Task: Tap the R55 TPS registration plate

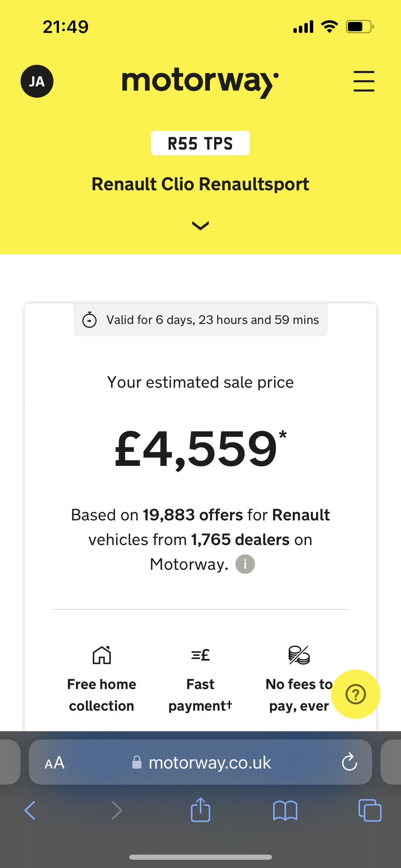Action: pyautogui.click(x=200, y=143)
